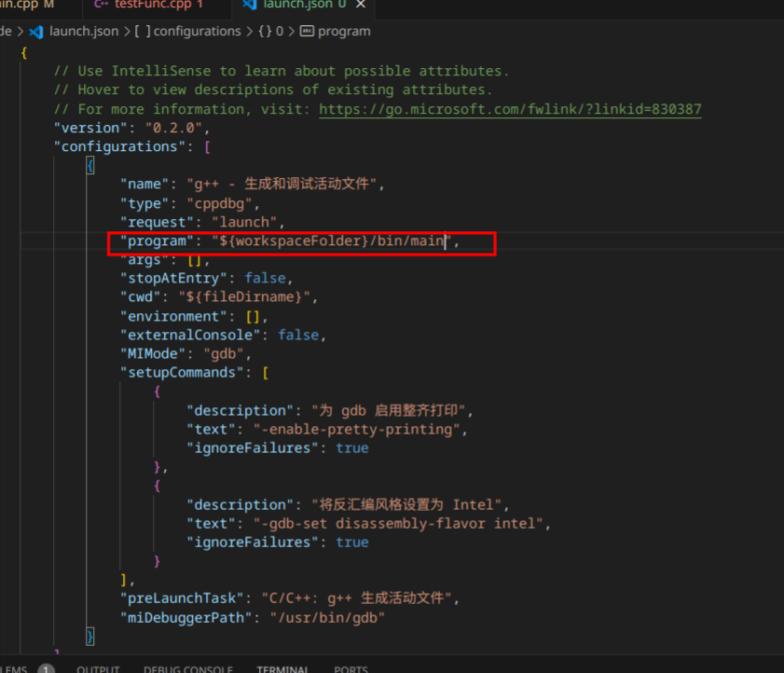This screenshot has height=673, width=784.
Task: Click the "0.2.0" version value
Action: (x=173, y=128)
